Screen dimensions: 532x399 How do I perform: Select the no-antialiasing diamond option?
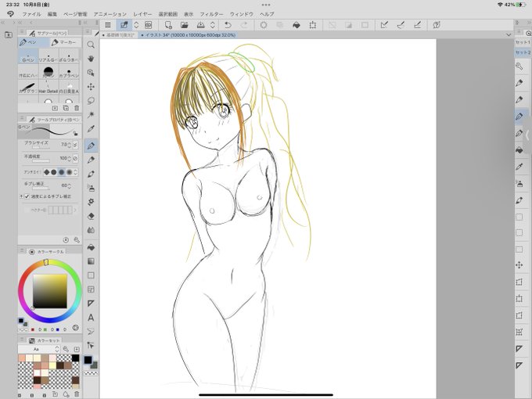coord(47,172)
